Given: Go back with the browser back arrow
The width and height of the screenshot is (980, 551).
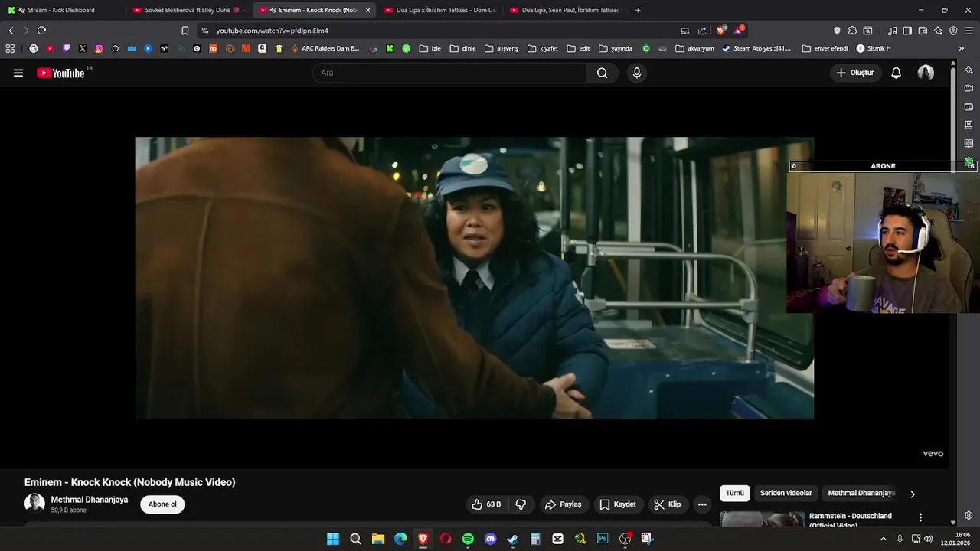Looking at the screenshot, I should pos(11,31).
